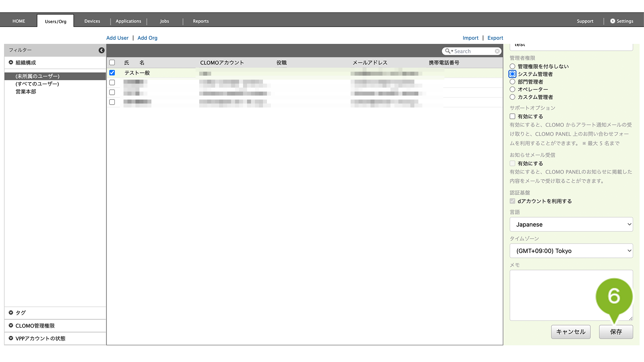Select the 部門管理者 radio button

click(512, 82)
